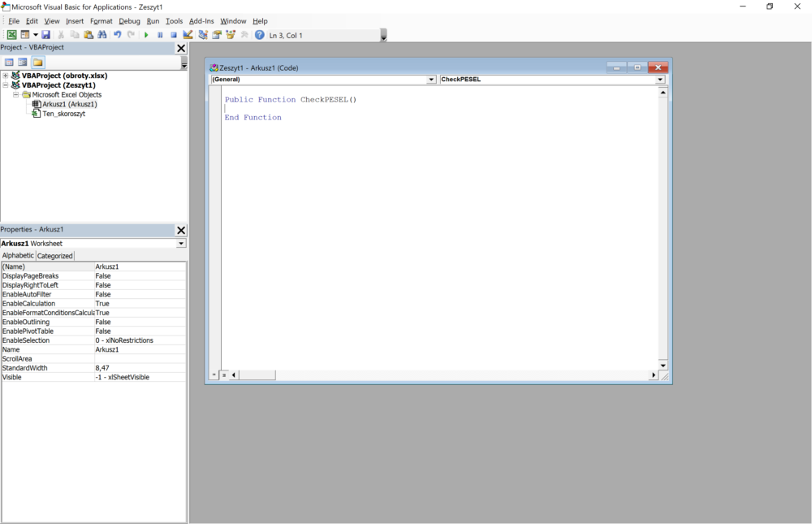Image resolution: width=812 pixels, height=524 pixels.
Task: Open the Help menu
Action: pos(260,21)
